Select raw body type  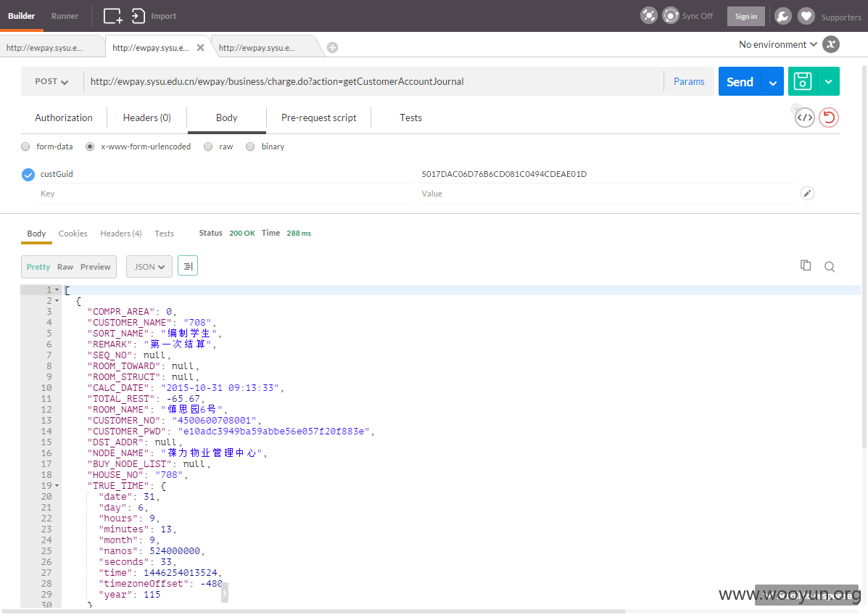click(208, 146)
